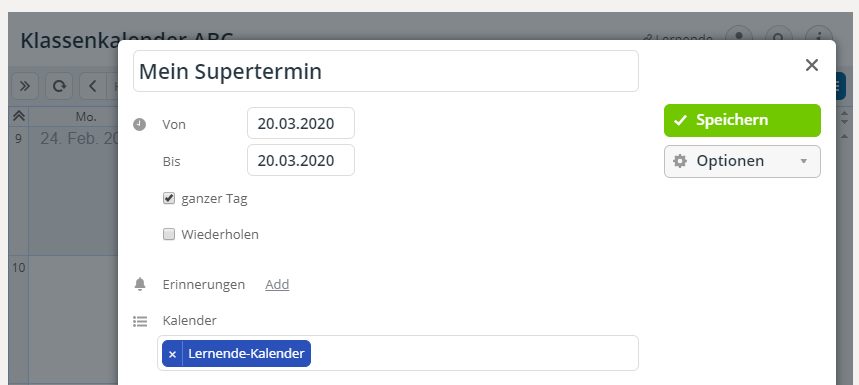Go to the previous period with the left chevron
Viewport: 859px width, 385px height.
click(93, 87)
